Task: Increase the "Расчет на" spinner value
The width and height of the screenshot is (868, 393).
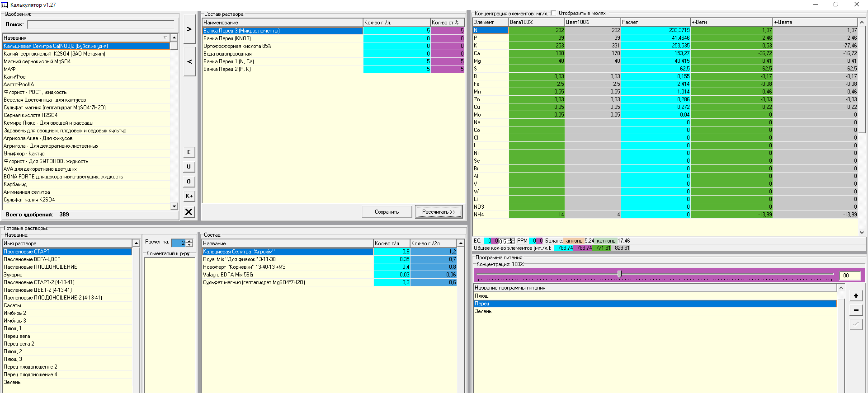Action: coord(189,241)
